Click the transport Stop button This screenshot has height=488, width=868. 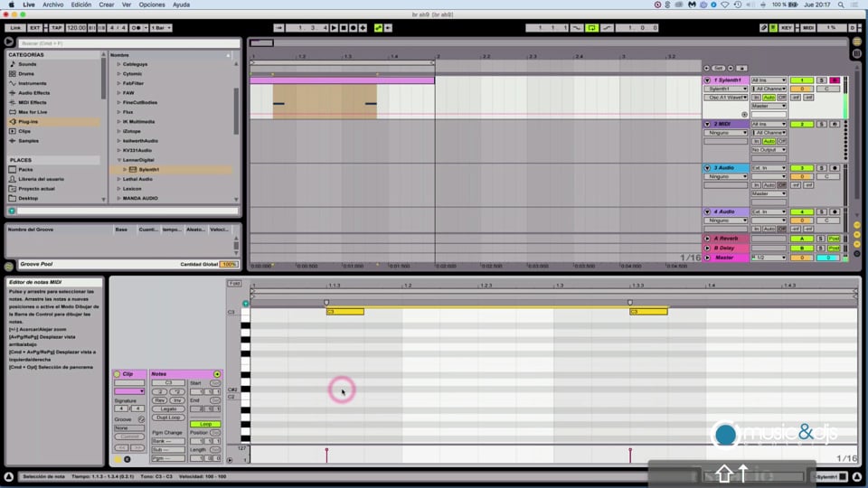344,28
